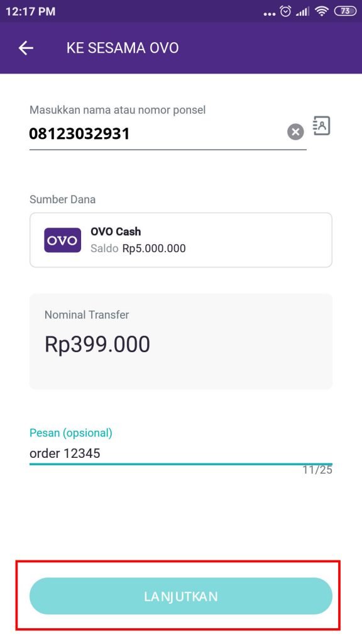Viewport: 362px width, 644px height.
Task: Open contacts with the address book icon
Action: [322, 126]
